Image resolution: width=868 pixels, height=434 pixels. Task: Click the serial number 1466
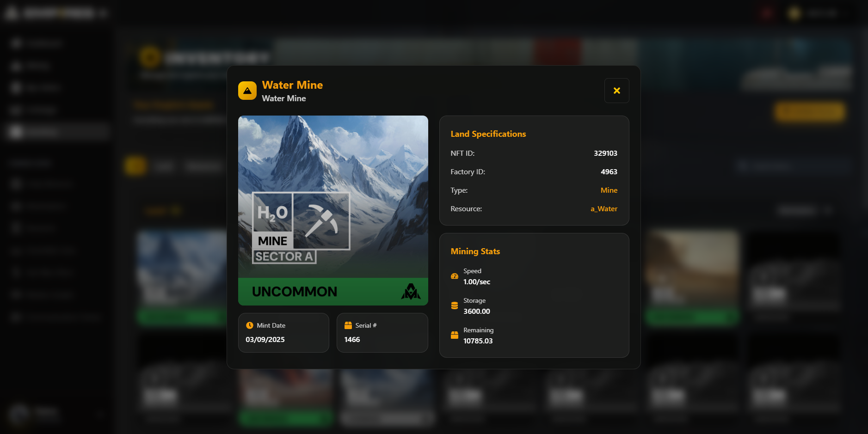click(352, 340)
